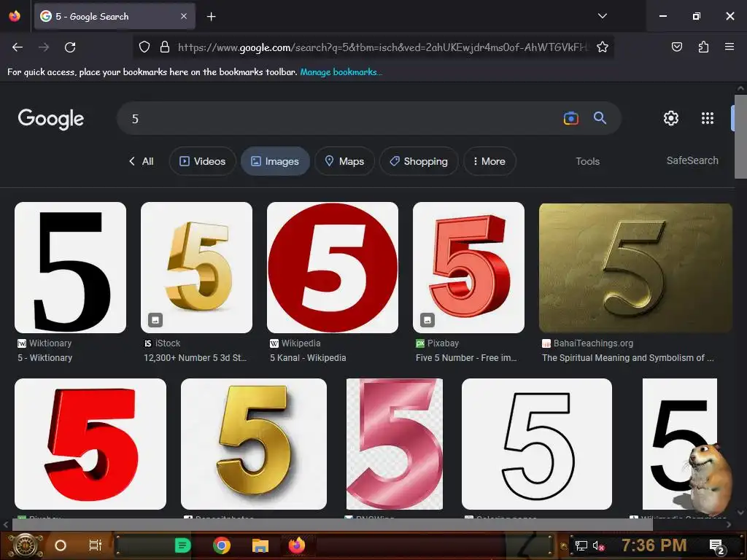Open network status tray icon
Viewport: 747px width, 560px height.
pyautogui.click(x=581, y=545)
